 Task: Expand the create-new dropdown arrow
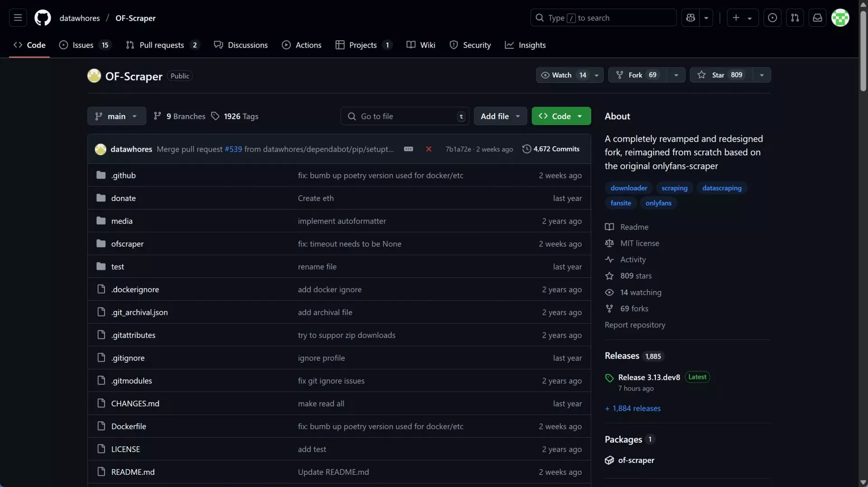750,18
